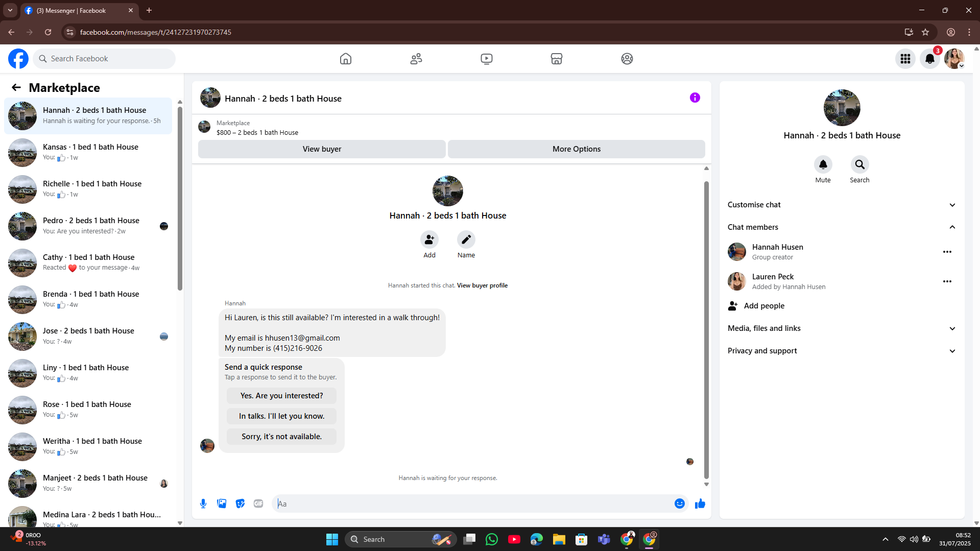
Task: Expand Media, files and links section
Action: (x=842, y=328)
